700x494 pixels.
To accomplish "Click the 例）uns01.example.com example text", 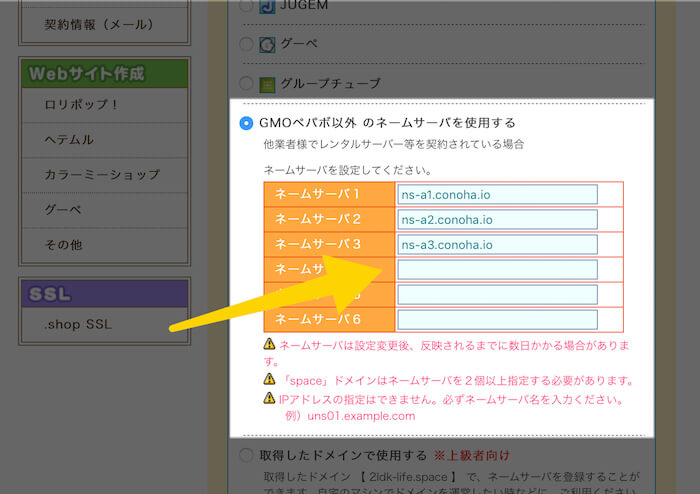I will pos(350,416).
